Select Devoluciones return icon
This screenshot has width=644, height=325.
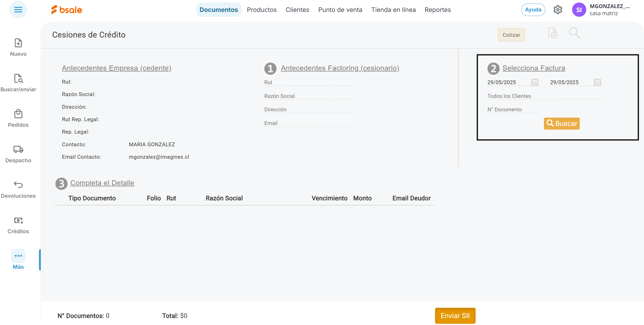point(18,185)
